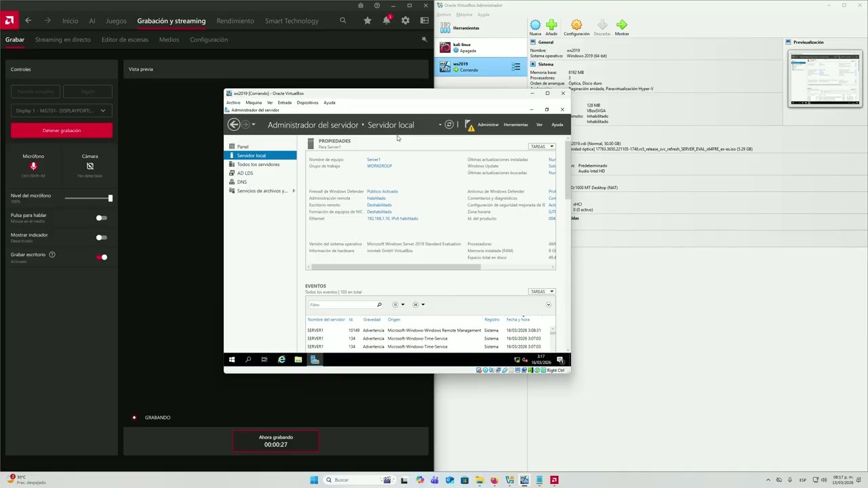Screen dimensions: 868x488
Task: Click the AMD search magnifier icon
Action: (x=343, y=20)
